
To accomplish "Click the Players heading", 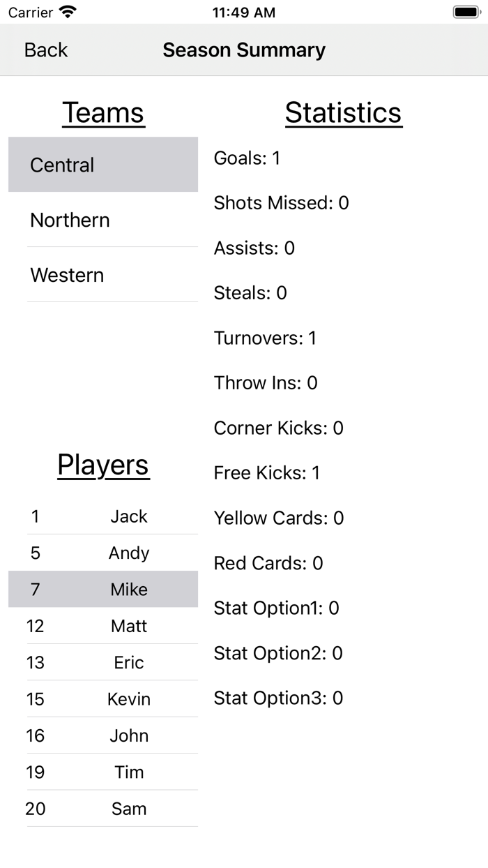I will [103, 465].
